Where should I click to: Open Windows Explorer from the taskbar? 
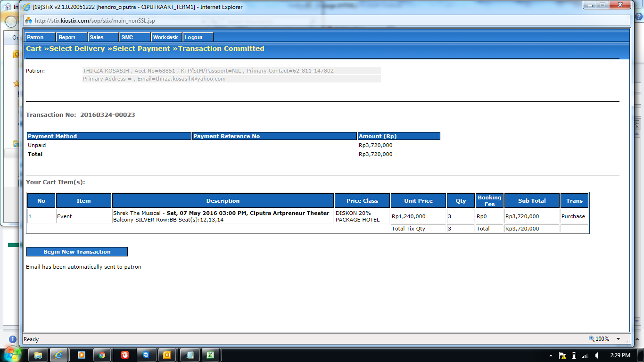point(38,355)
